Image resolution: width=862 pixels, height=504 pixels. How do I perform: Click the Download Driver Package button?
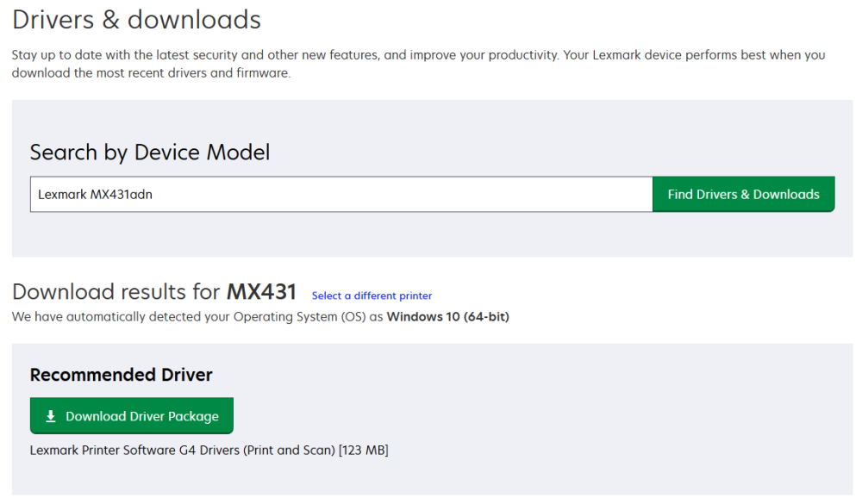[132, 416]
